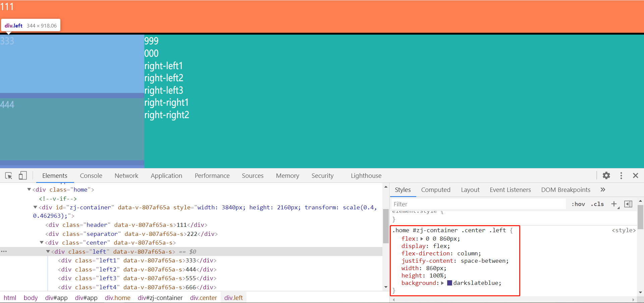Open the Security tab
The height and width of the screenshot is (303, 644).
(x=322, y=175)
